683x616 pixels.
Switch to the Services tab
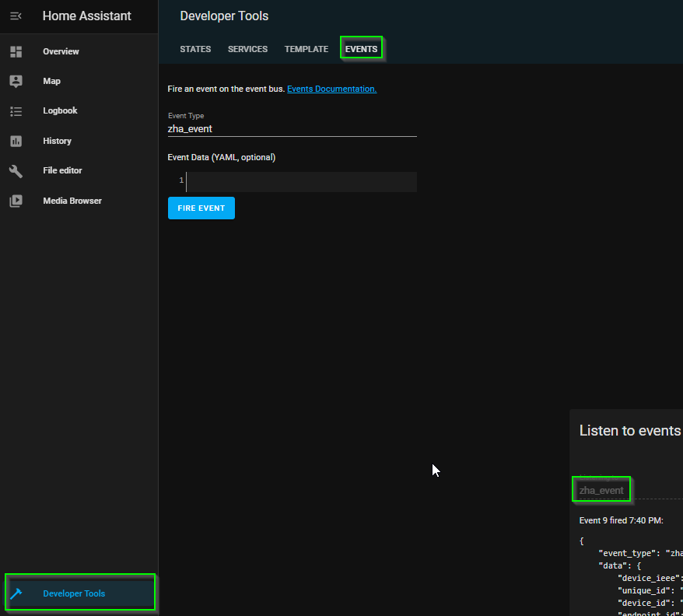coord(247,49)
